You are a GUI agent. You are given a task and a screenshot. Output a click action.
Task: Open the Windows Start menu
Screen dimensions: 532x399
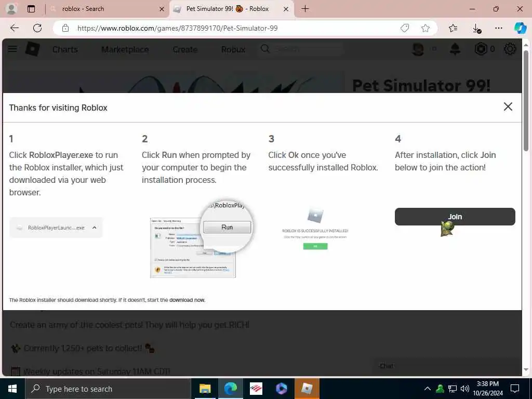tap(12, 389)
